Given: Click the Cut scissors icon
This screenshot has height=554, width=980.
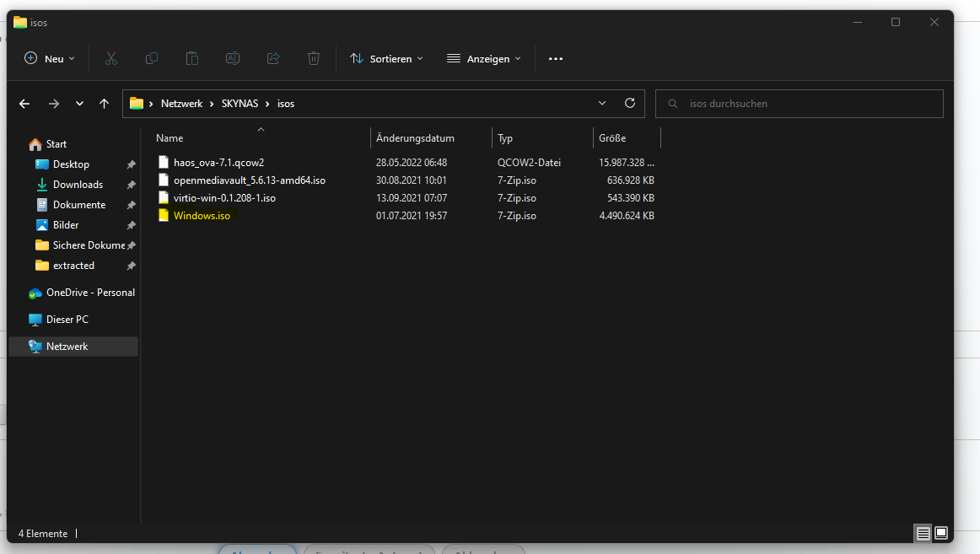Looking at the screenshot, I should (x=111, y=59).
